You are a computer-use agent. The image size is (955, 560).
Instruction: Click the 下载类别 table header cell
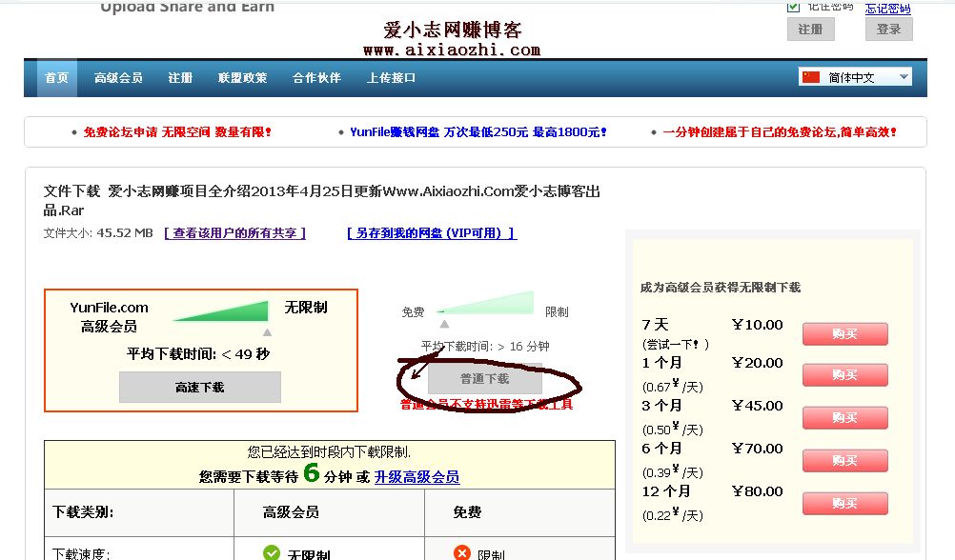click(x=139, y=512)
